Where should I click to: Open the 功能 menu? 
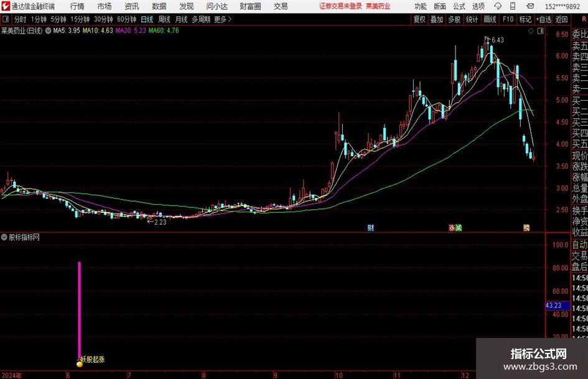tap(421, 6)
